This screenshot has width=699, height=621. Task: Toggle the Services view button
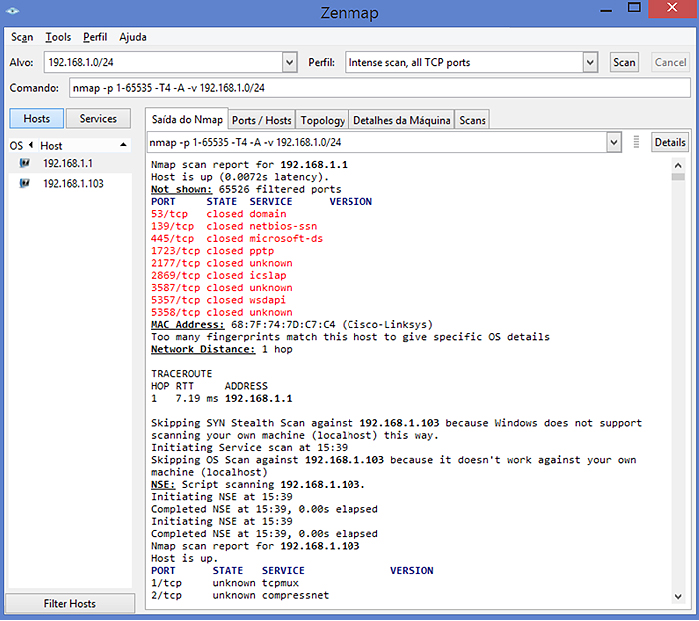point(98,119)
